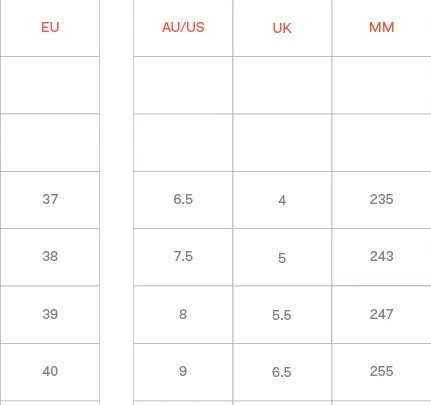This screenshot has width=431, height=405.
Task: Select EU size 37 cell
Action: point(50,199)
